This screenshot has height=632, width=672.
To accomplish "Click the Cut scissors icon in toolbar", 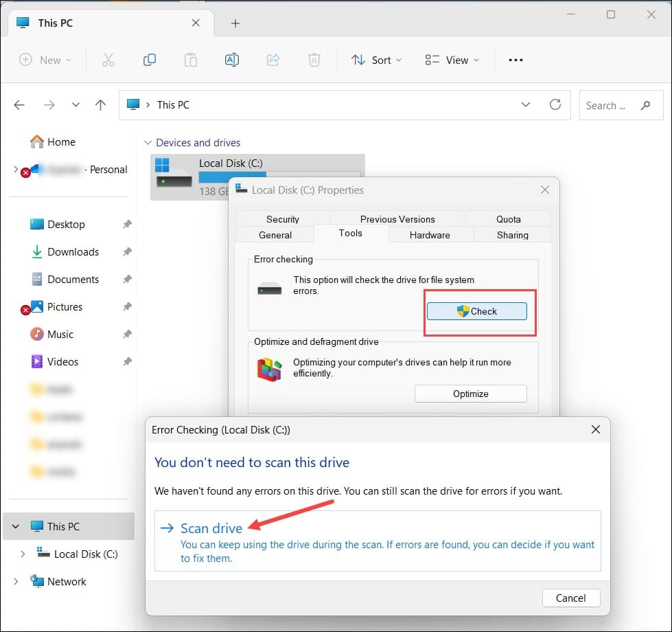I will (108, 60).
